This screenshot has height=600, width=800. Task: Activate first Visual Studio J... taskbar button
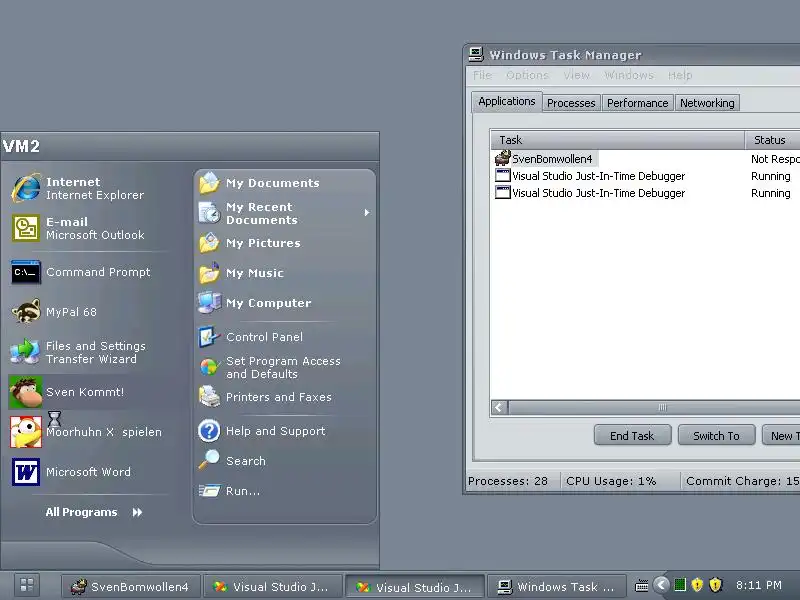click(273, 586)
